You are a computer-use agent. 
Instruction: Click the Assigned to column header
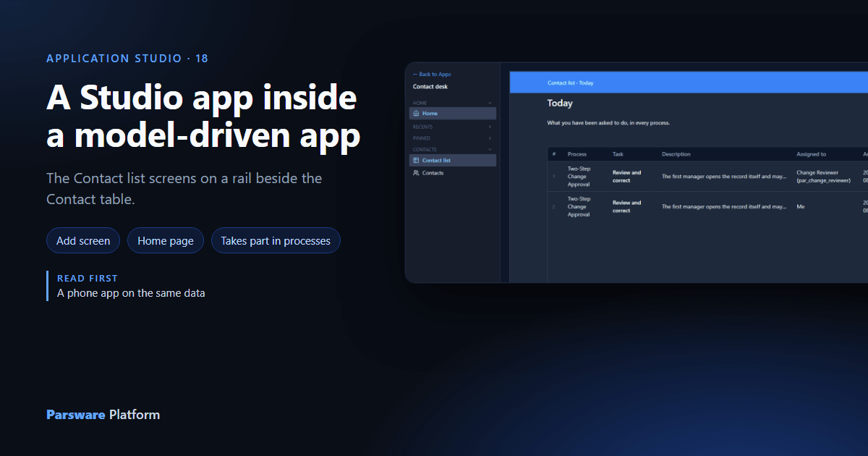[811, 154]
